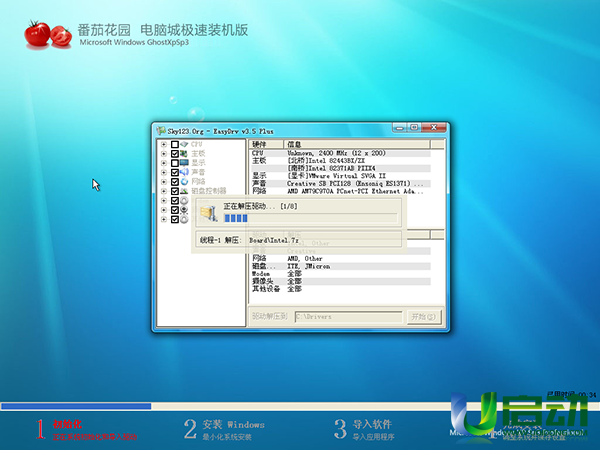
Task: Select the VMware Virtual SVGA II row
Action: pyautogui.click(x=339, y=176)
